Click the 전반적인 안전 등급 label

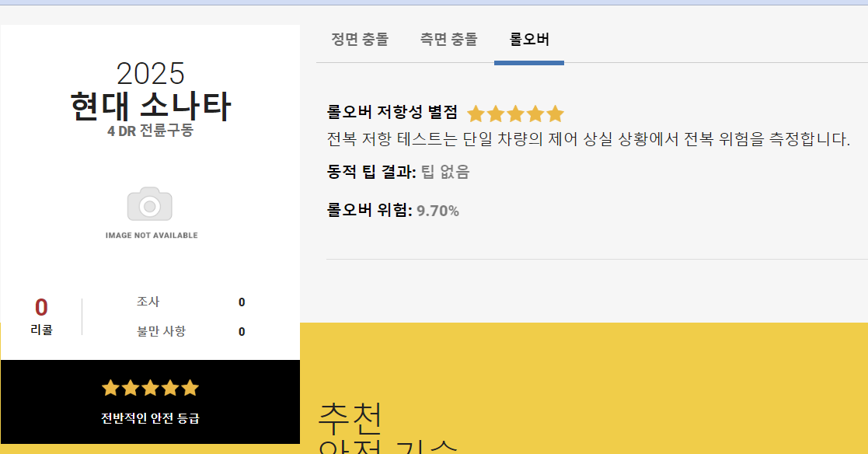tap(150, 418)
